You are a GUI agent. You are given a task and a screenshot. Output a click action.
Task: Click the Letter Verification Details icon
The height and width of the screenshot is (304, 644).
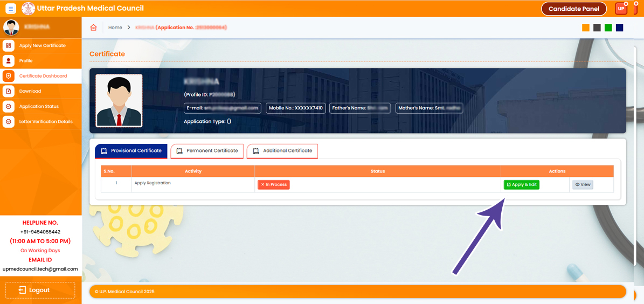click(x=9, y=122)
